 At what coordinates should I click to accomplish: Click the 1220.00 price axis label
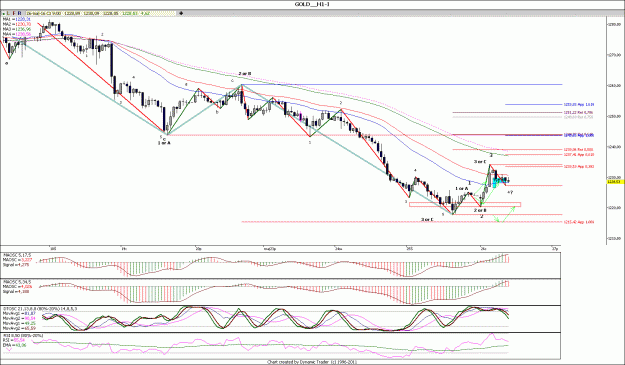(615, 208)
